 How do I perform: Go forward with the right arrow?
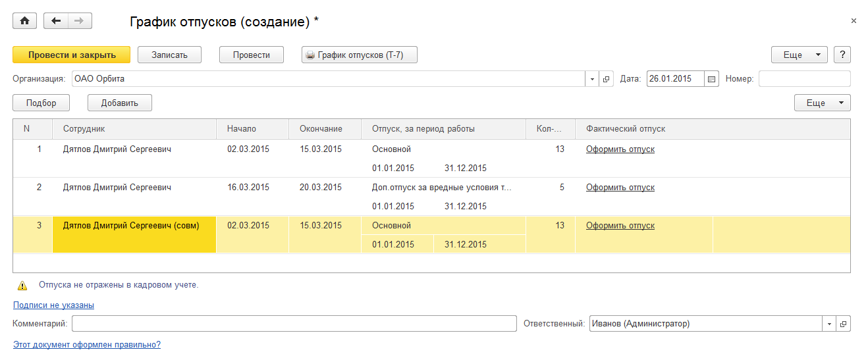point(80,21)
